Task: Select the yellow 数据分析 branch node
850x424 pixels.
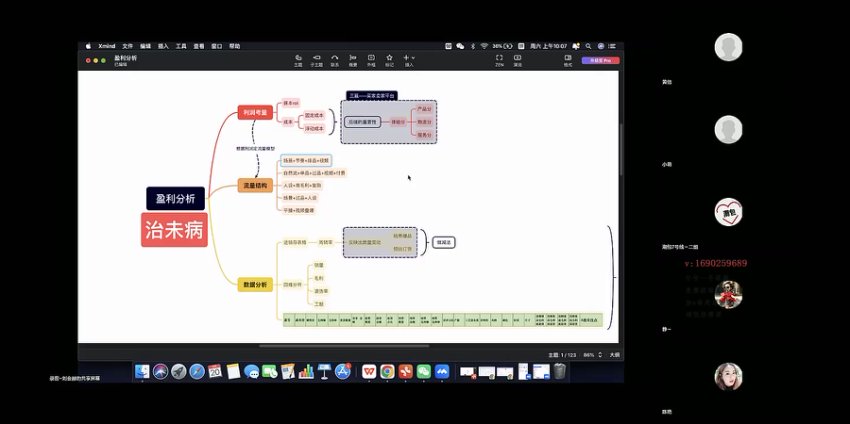Action: pyautogui.click(x=255, y=285)
